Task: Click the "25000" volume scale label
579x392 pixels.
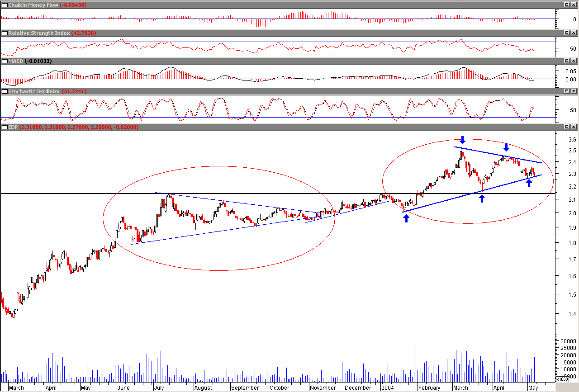Action: click(x=568, y=348)
